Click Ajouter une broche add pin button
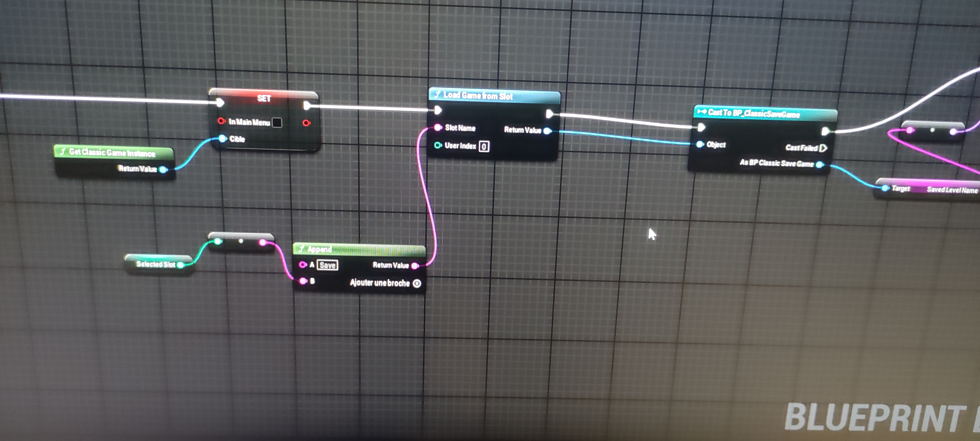The image size is (980, 441). pyautogui.click(x=417, y=283)
